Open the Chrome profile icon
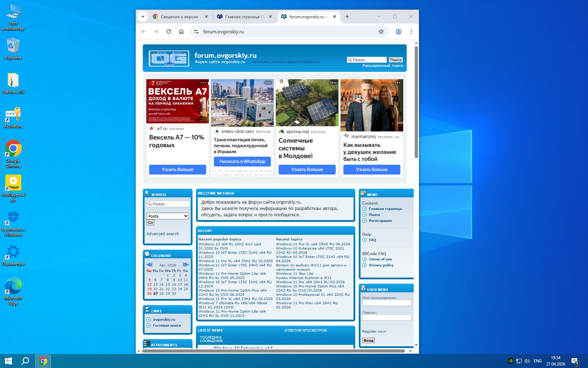 coord(398,32)
